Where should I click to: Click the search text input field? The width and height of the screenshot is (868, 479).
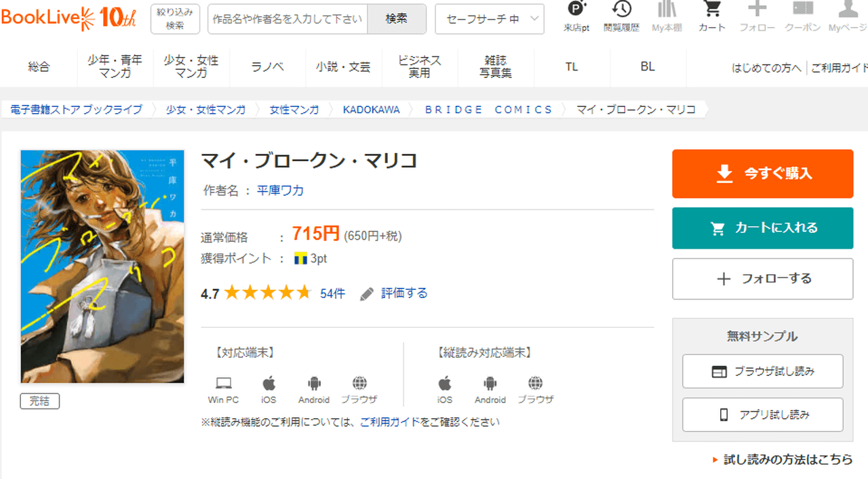click(288, 19)
